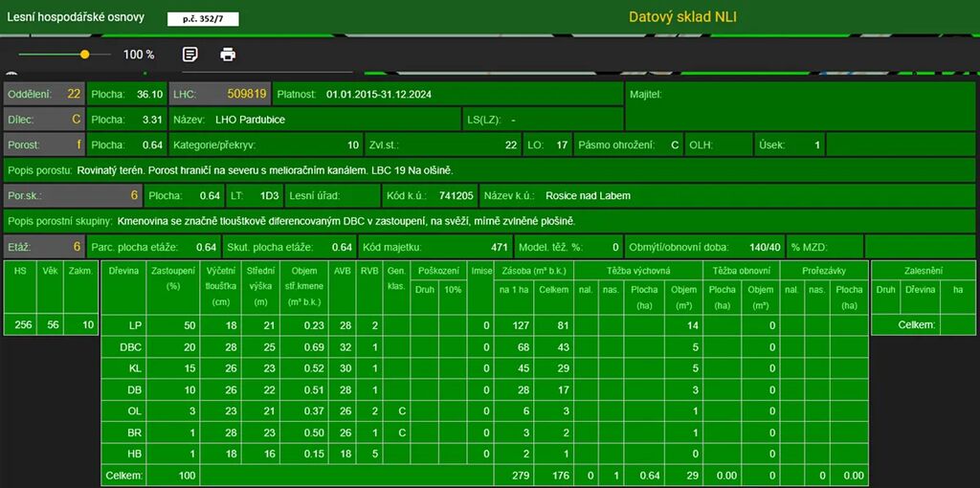Screen dimensions: 980x488
Task: Click the Zastoupení (%) column header
Action: 173,277
